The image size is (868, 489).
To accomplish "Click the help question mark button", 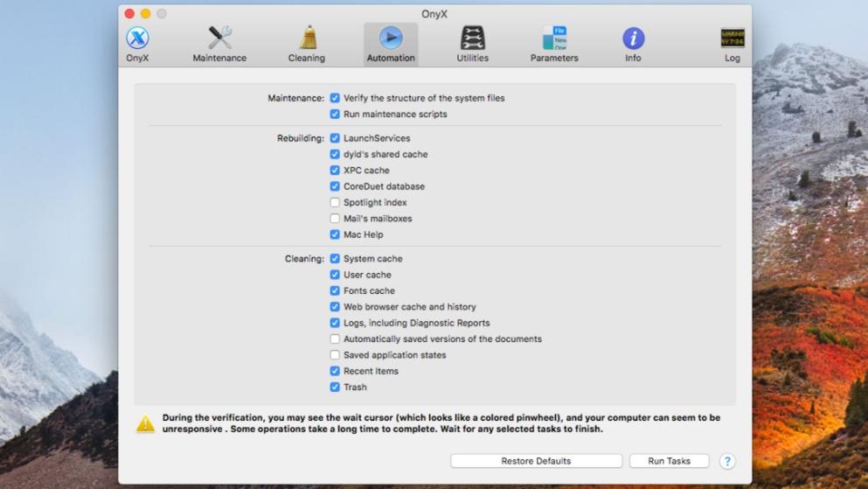I will [727, 461].
